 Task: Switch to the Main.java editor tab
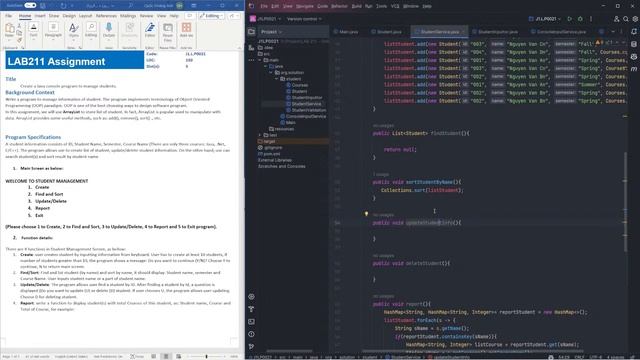pyautogui.click(x=346, y=31)
